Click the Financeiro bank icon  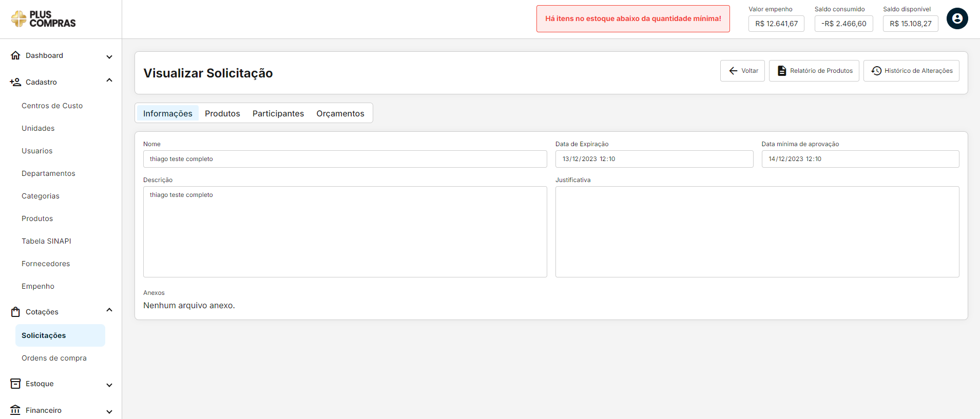click(x=15, y=410)
